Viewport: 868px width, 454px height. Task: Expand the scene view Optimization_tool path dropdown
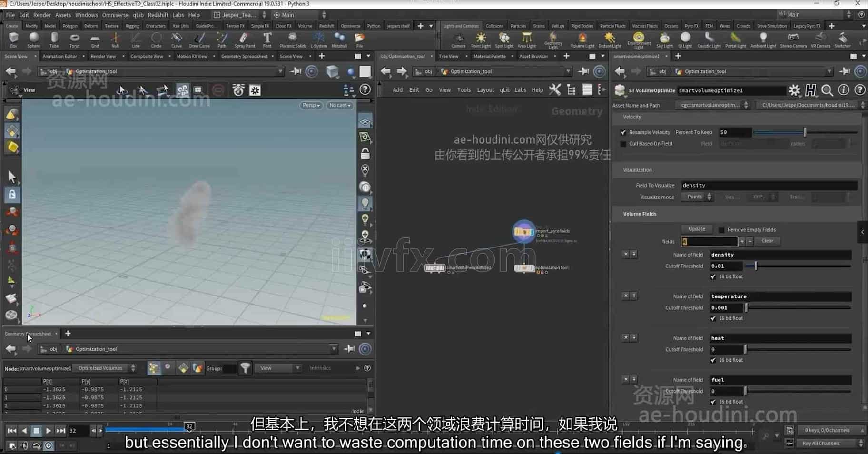tap(280, 71)
